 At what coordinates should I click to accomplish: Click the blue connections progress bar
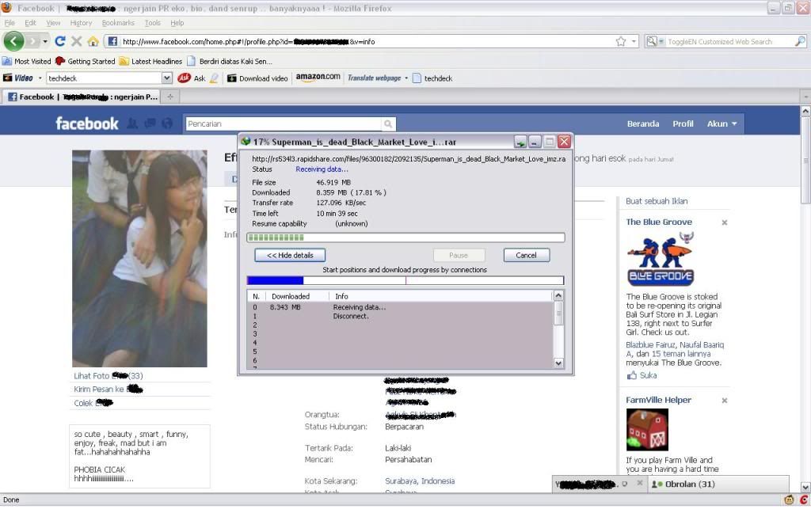405,280
